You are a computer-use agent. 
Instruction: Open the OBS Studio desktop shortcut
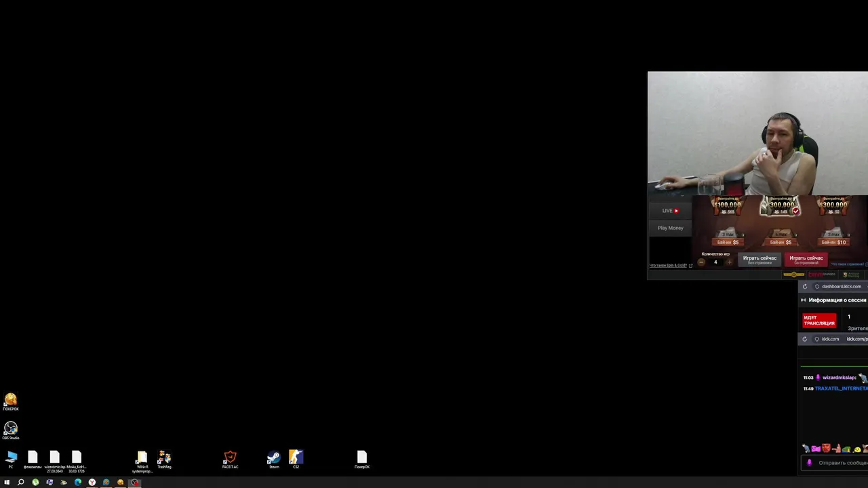(x=10, y=430)
